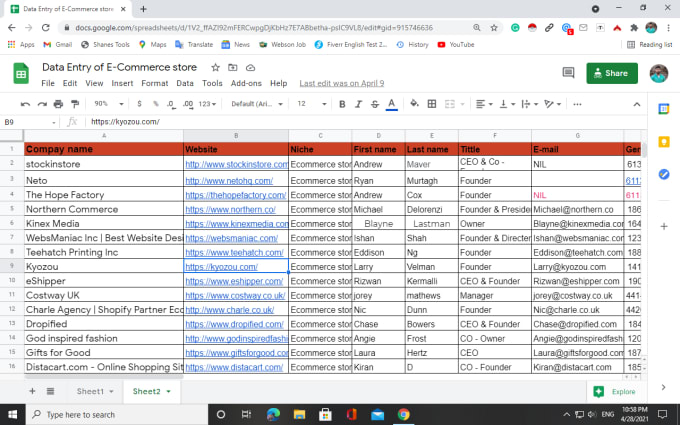Open Google Keep side panel
Viewport: 680px width, 425px height.
pos(664,142)
